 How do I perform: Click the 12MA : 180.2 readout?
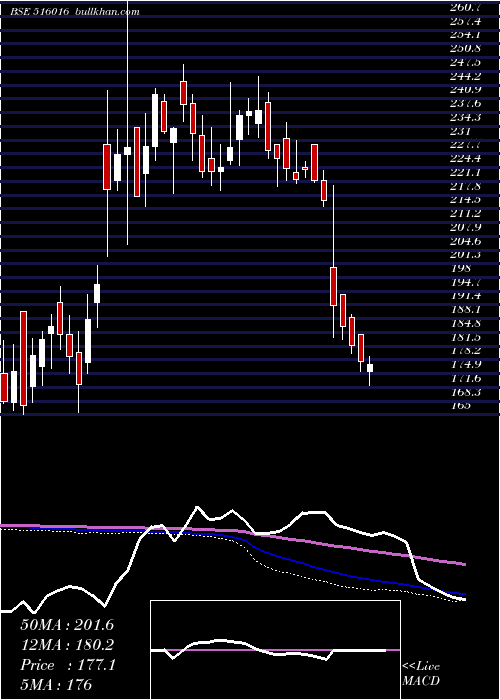(x=67, y=645)
